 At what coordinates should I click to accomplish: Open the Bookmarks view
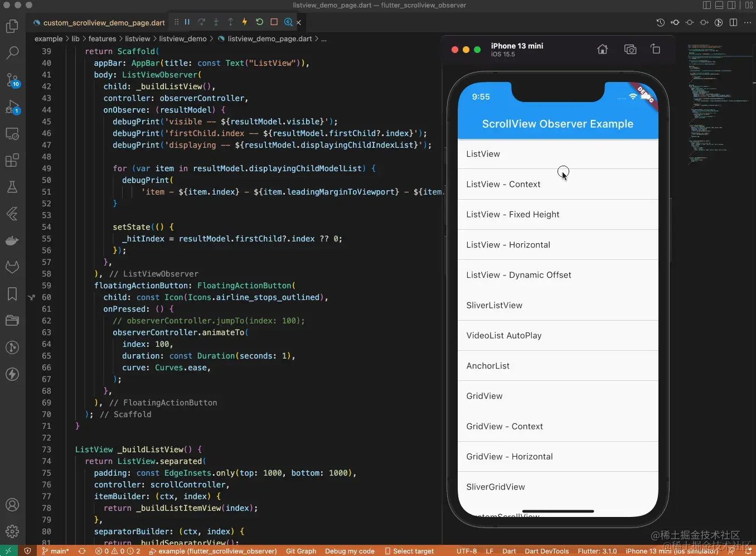(12, 294)
